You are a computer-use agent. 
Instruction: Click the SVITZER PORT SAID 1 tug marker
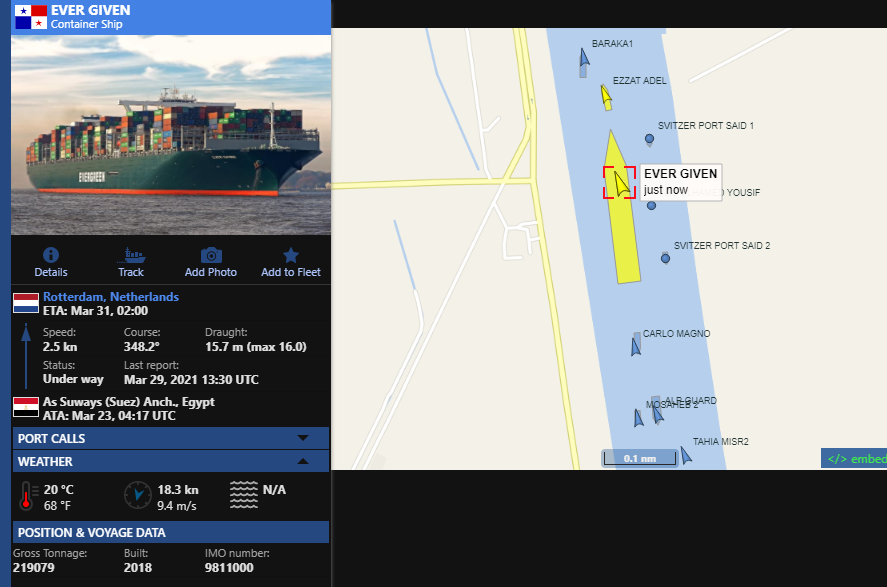tap(649, 139)
